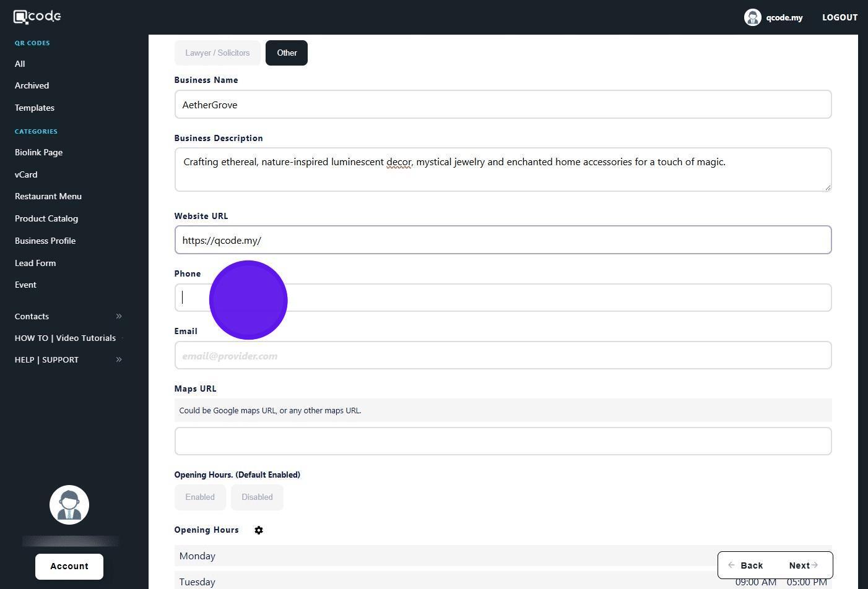Open the Account button
The width and height of the screenshot is (868, 589).
pos(69,567)
